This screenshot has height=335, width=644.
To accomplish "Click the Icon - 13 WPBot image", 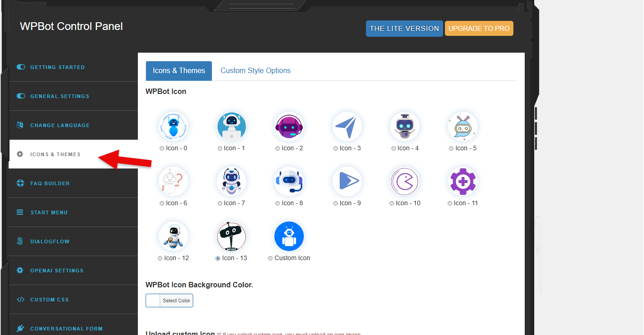I will pos(232,236).
